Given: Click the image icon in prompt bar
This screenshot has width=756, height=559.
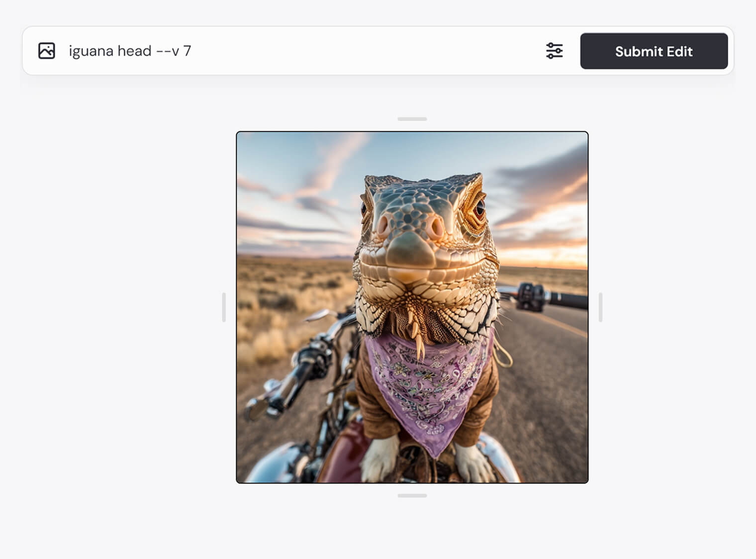Looking at the screenshot, I should click(47, 51).
